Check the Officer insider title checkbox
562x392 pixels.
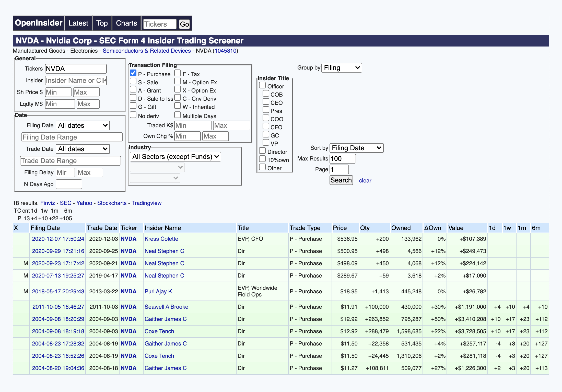click(x=262, y=85)
